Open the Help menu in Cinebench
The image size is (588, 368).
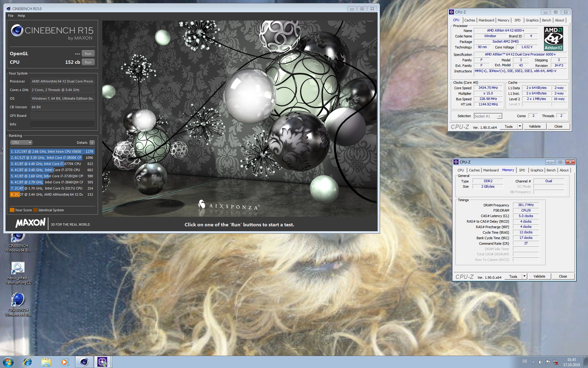click(21, 16)
